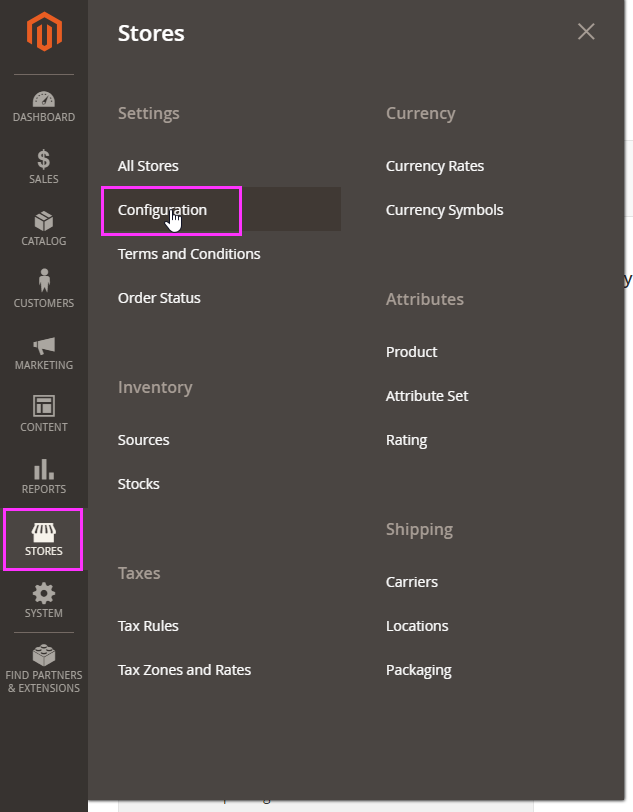The width and height of the screenshot is (633, 812).
Task: Open Currency Rates
Action: (x=435, y=166)
